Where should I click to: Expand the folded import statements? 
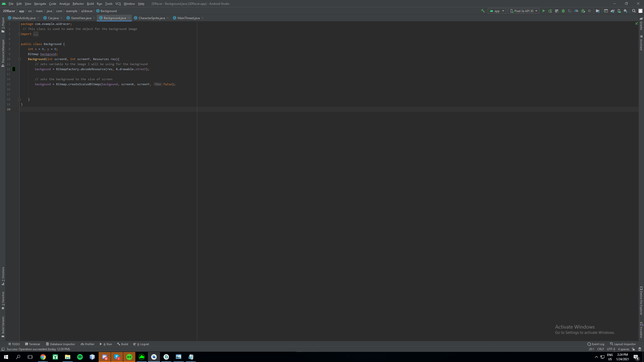[x=36, y=34]
